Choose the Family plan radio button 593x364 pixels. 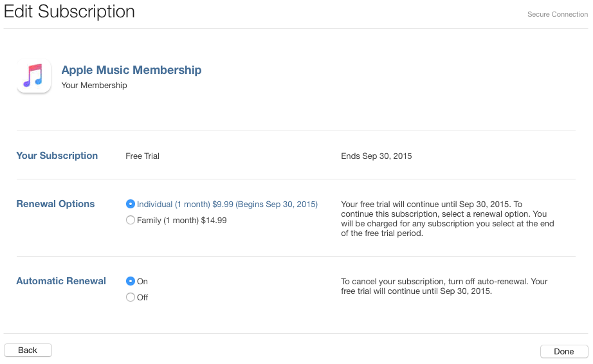point(130,220)
